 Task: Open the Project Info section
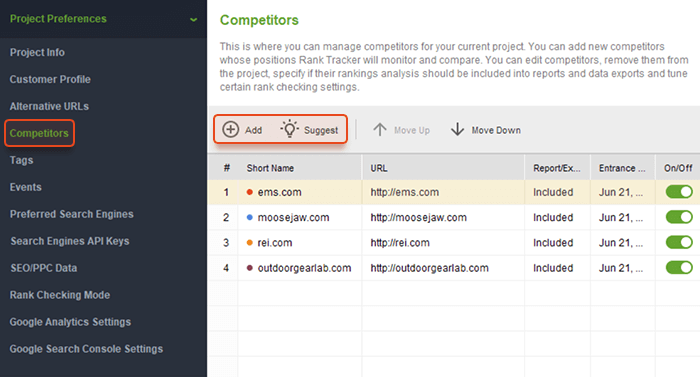[x=37, y=52]
